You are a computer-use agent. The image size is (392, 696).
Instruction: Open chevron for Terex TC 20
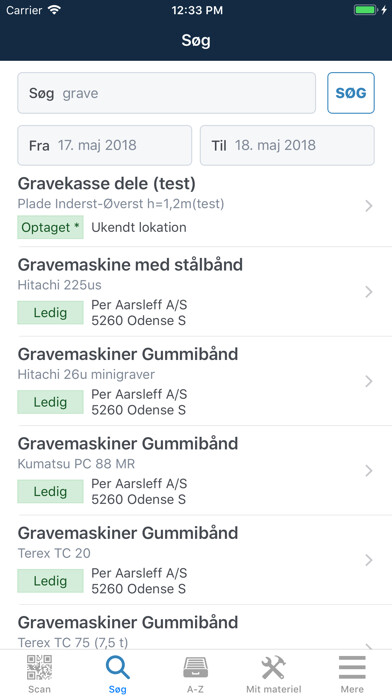pyautogui.click(x=368, y=560)
